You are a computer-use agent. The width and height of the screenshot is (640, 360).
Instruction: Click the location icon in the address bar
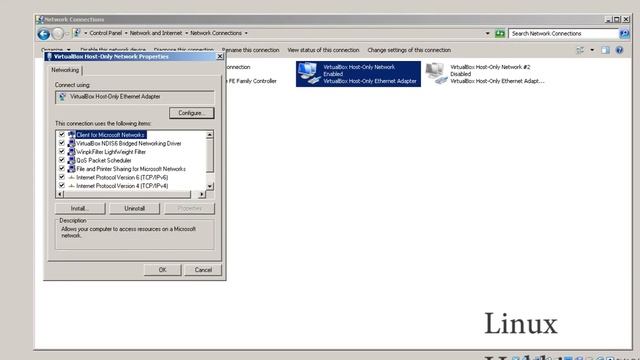(x=76, y=33)
